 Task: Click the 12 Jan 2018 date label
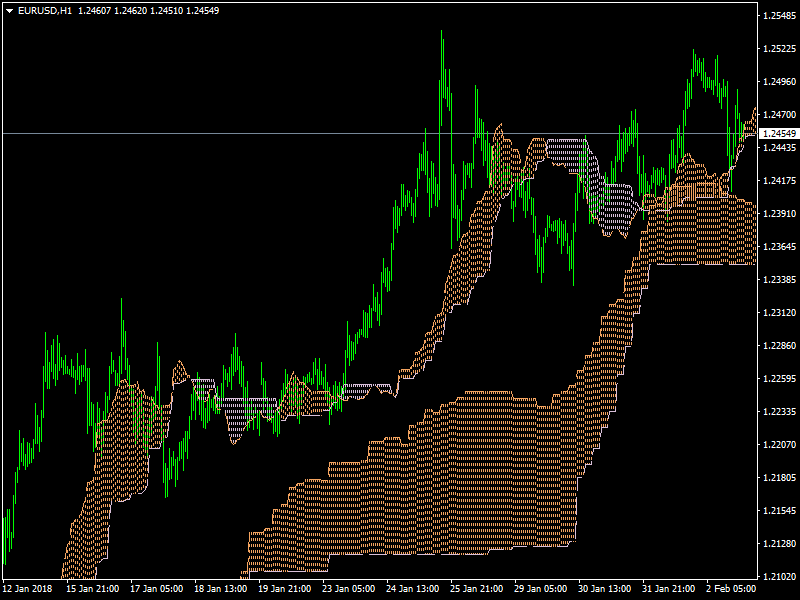click(29, 589)
